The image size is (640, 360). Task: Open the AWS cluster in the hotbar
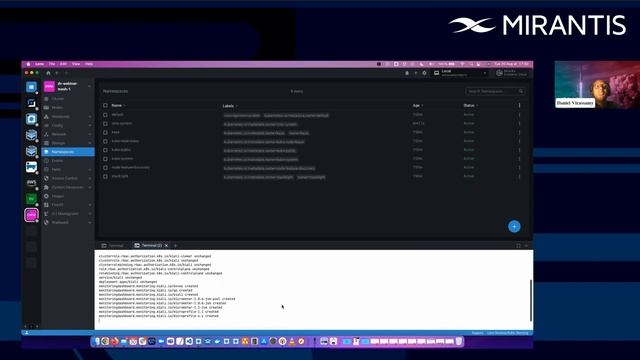31,183
